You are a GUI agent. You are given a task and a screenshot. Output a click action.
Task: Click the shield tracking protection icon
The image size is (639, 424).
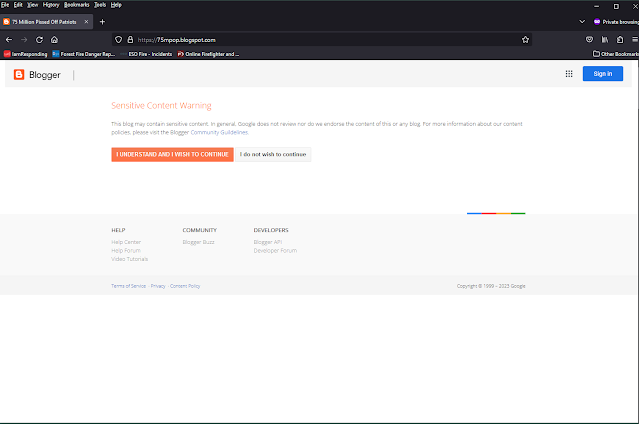tap(118, 40)
